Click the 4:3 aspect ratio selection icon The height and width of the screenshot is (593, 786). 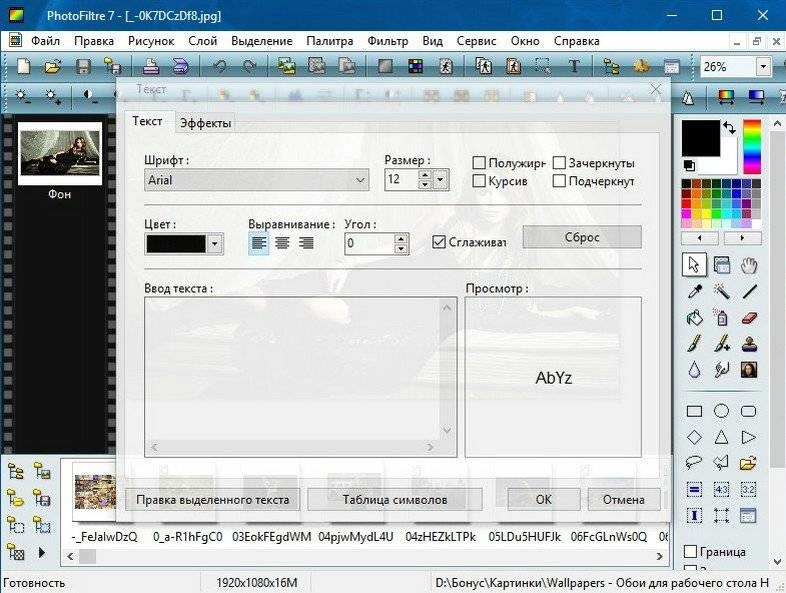click(721, 489)
